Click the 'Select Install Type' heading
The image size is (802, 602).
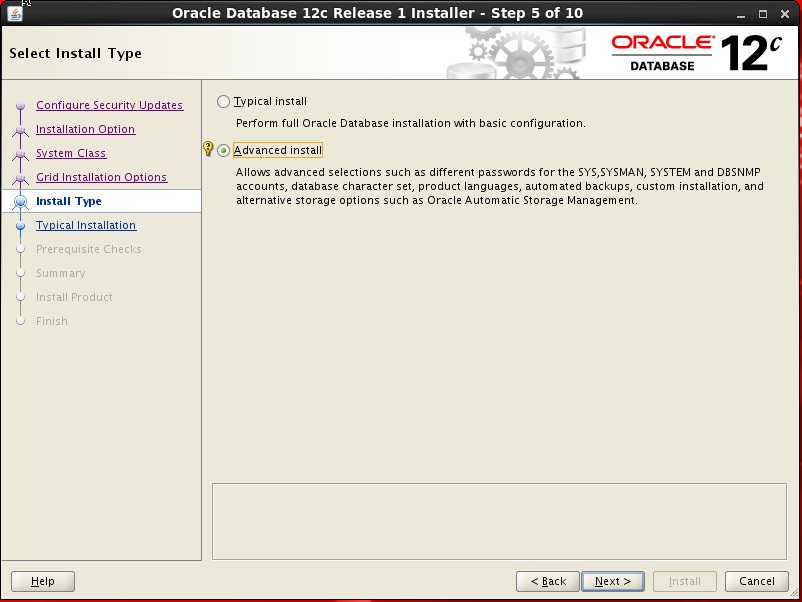tap(76, 53)
